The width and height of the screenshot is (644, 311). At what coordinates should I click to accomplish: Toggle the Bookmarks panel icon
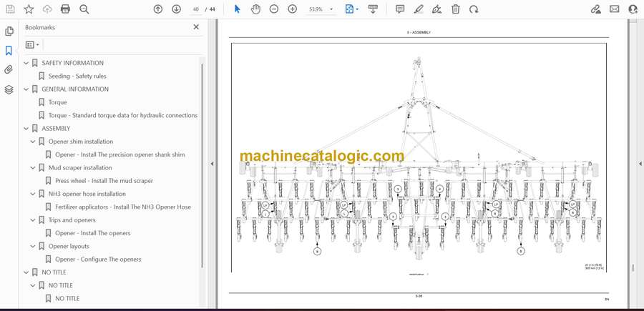pos(9,51)
